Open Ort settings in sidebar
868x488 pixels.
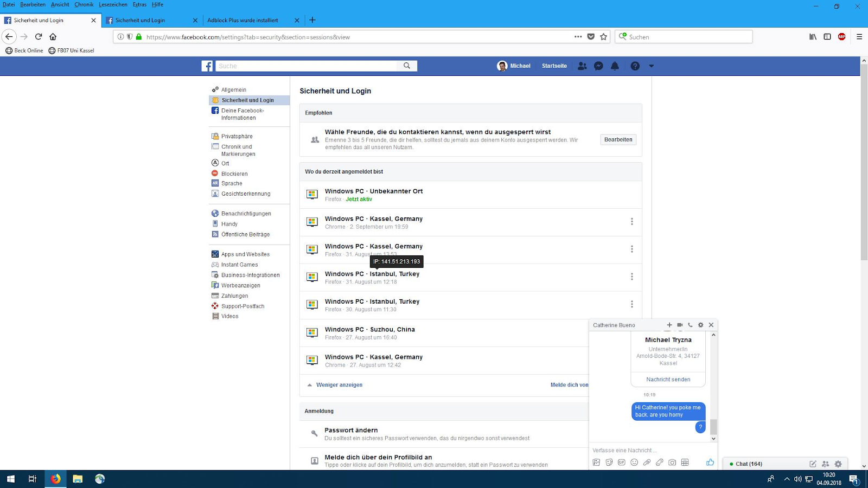(225, 163)
